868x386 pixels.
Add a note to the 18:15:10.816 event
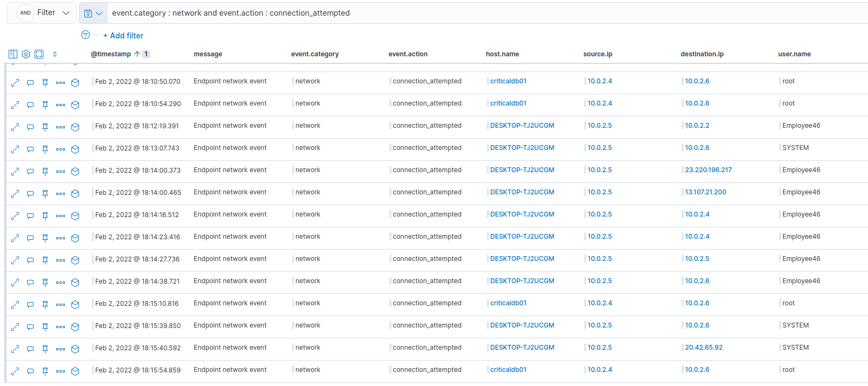(30, 305)
